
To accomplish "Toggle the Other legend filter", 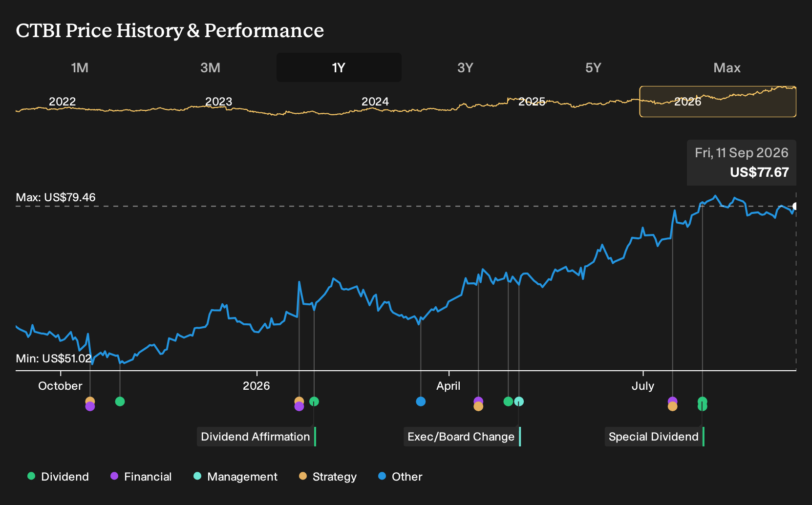I will click(x=400, y=477).
